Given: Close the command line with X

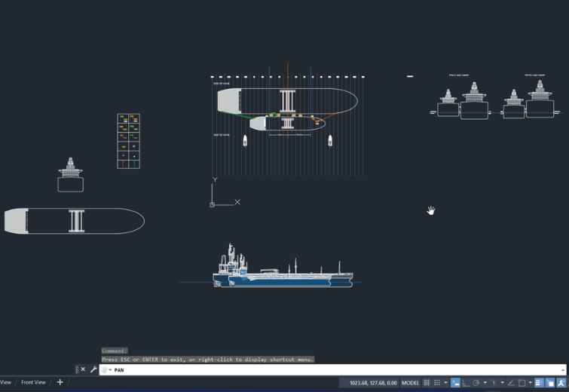Looking at the screenshot, I should (83, 369).
